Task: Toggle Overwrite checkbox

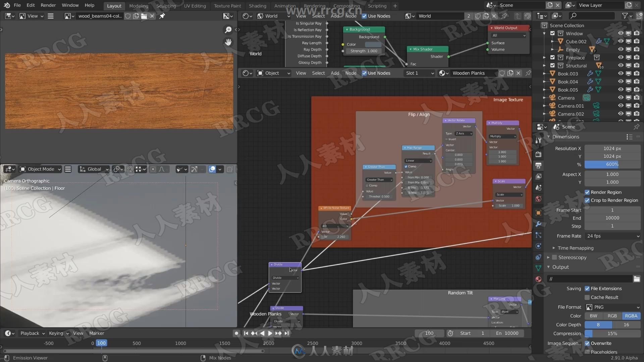Action: point(587,343)
